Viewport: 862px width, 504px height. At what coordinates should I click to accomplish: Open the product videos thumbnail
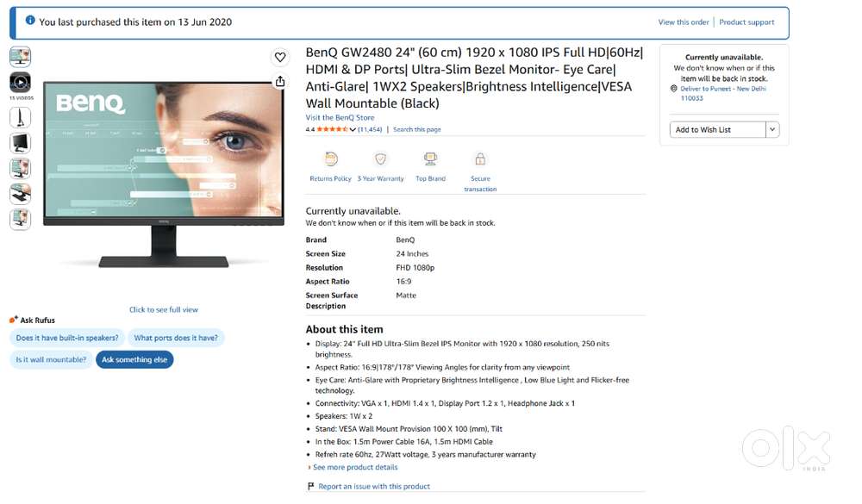21,83
